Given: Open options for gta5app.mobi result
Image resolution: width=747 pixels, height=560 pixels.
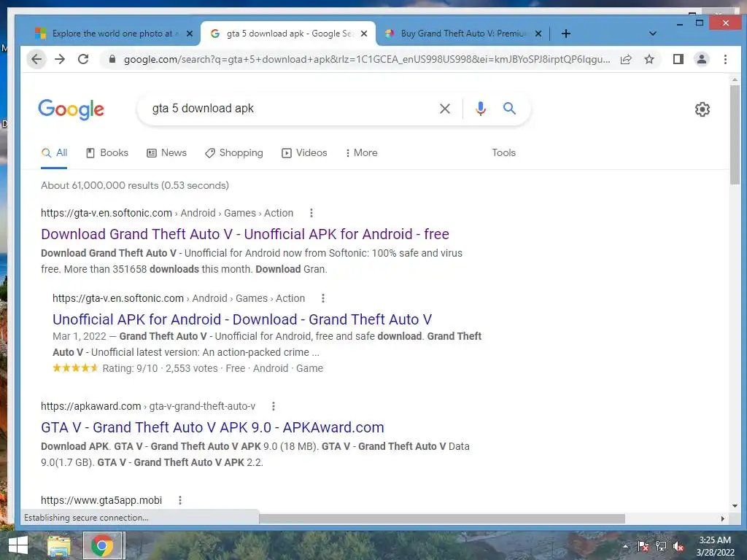Looking at the screenshot, I should coord(180,500).
